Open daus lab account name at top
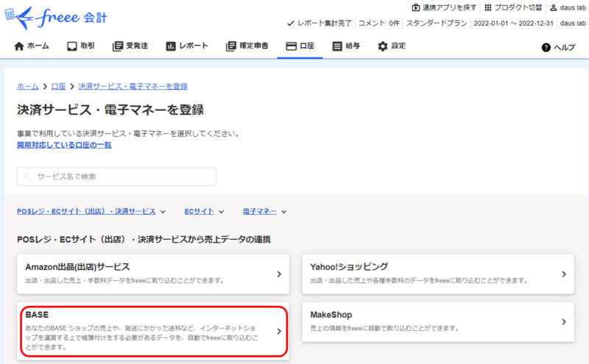 click(573, 7)
